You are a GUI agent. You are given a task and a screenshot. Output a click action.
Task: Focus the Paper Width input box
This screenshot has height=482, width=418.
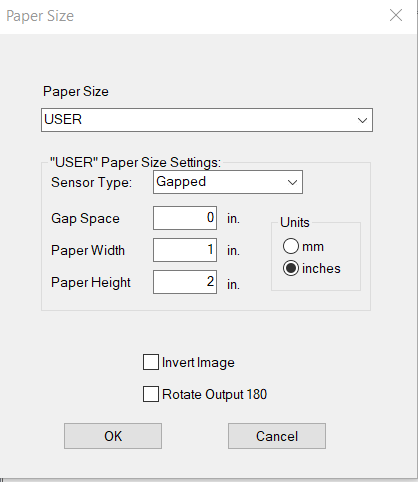tap(185, 250)
